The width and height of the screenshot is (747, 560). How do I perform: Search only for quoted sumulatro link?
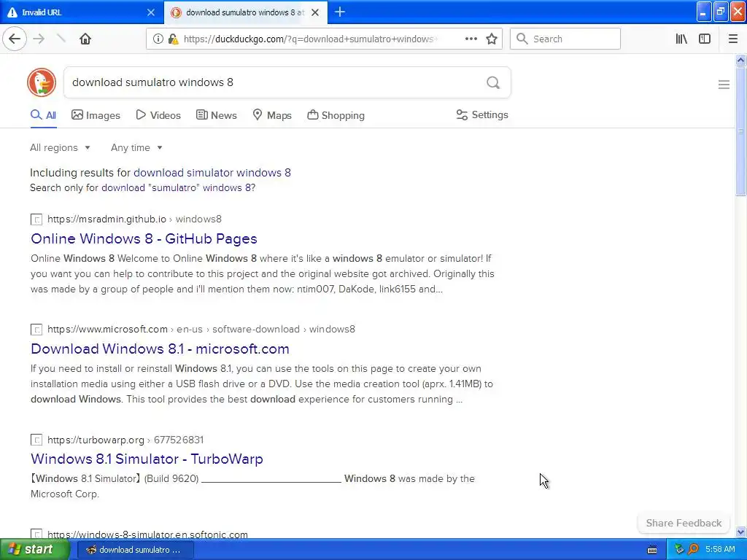click(178, 187)
